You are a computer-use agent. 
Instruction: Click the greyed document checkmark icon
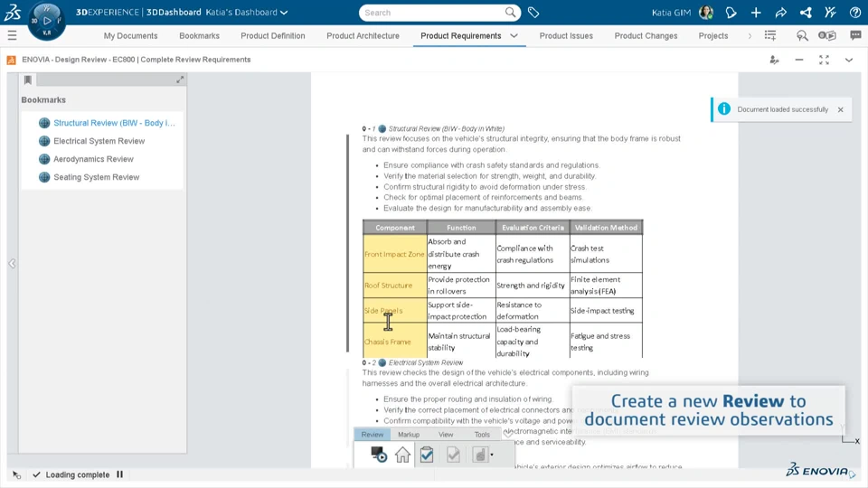click(x=453, y=455)
